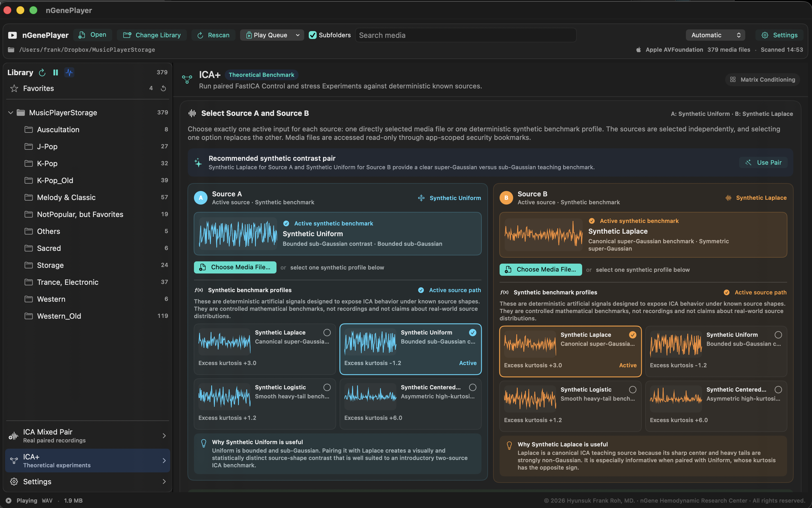Select Synthetic Uniform radio for Source A

pyautogui.click(x=473, y=333)
